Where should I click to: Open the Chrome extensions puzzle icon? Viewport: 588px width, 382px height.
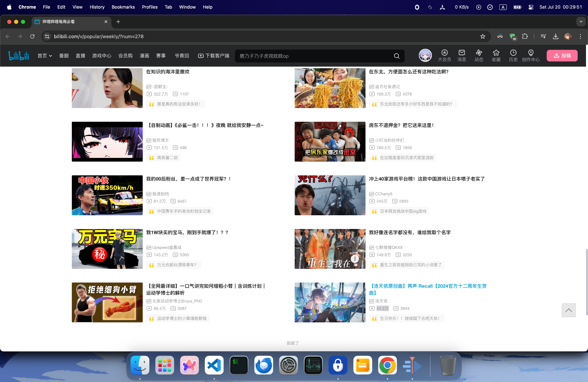[x=525, y=36]
